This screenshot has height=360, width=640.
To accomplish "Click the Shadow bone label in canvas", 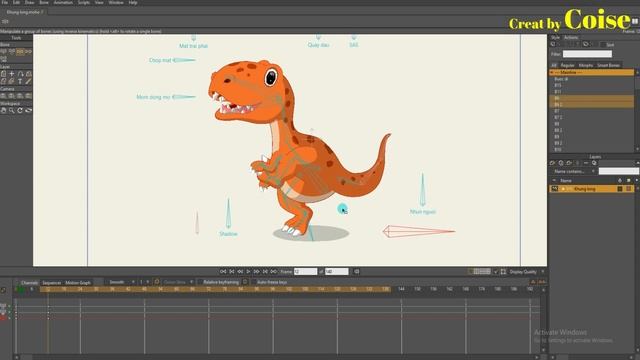I will 228,234.
